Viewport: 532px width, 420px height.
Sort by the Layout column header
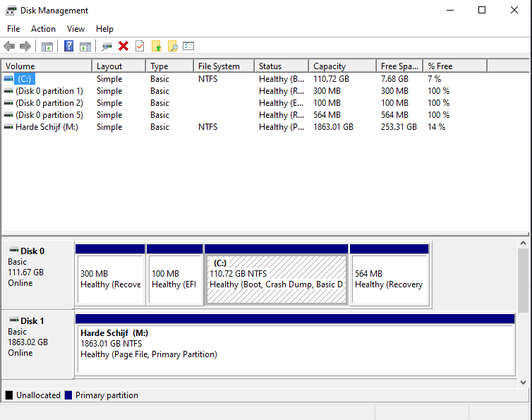(119, 66)
